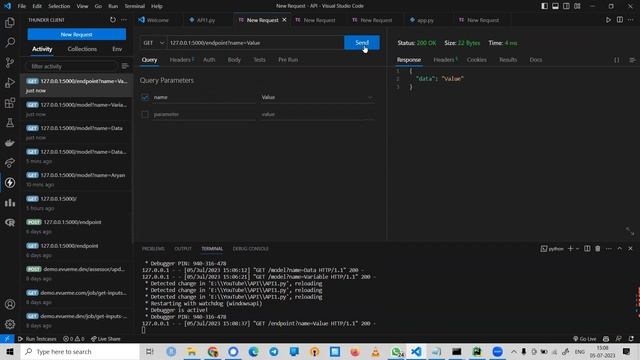Viewport: 640px width, 360px height.
Task: Switch to the Problems panel tab
Action: (153, 249)
